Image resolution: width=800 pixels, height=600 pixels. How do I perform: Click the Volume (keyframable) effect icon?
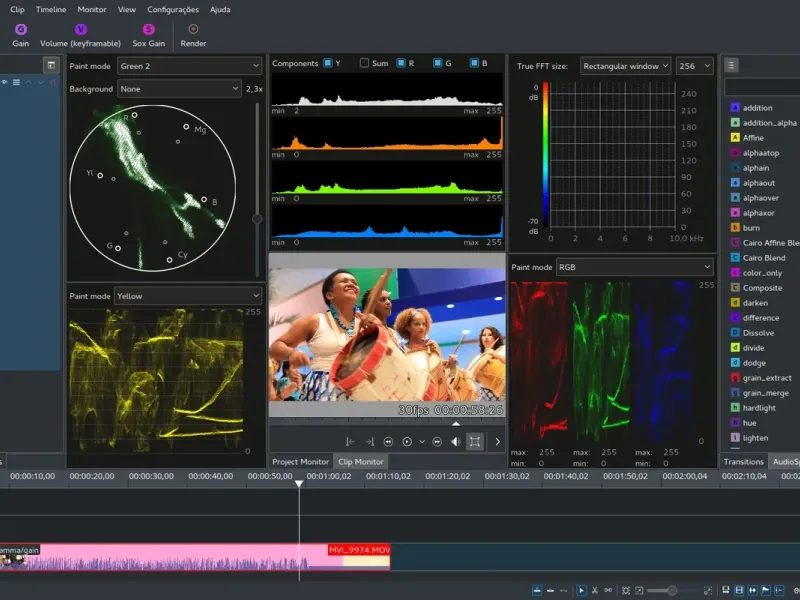click(81, 30)
